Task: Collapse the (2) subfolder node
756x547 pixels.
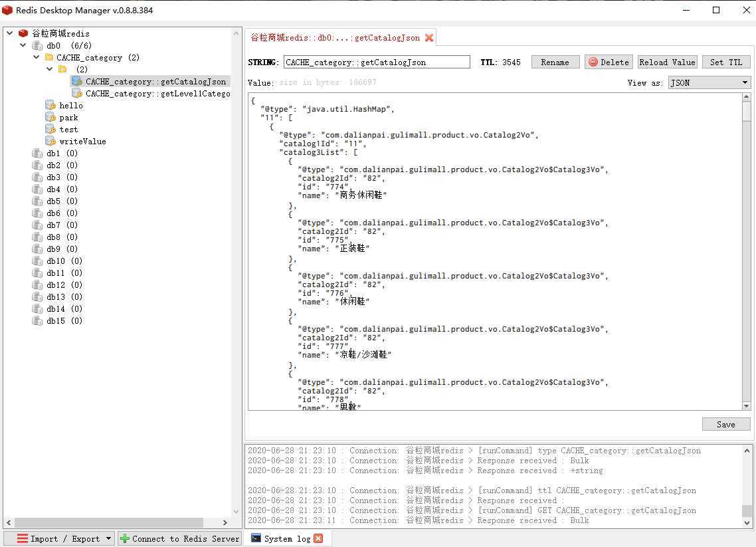Action: (x=49, y=69)
